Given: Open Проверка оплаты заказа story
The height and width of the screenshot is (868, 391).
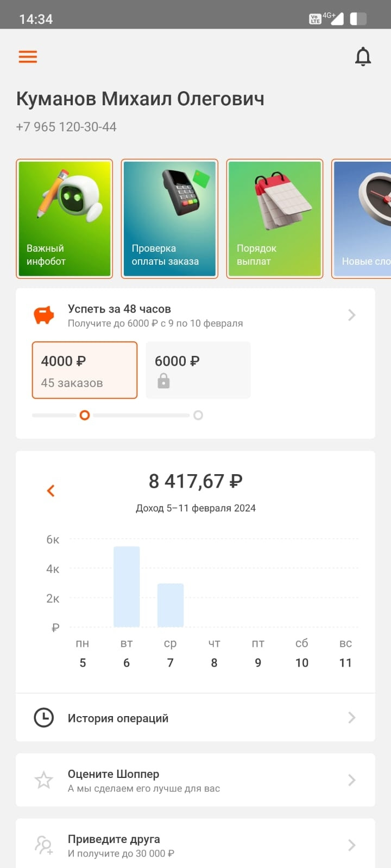Looking at the screenshot, I should pos(169,219).
